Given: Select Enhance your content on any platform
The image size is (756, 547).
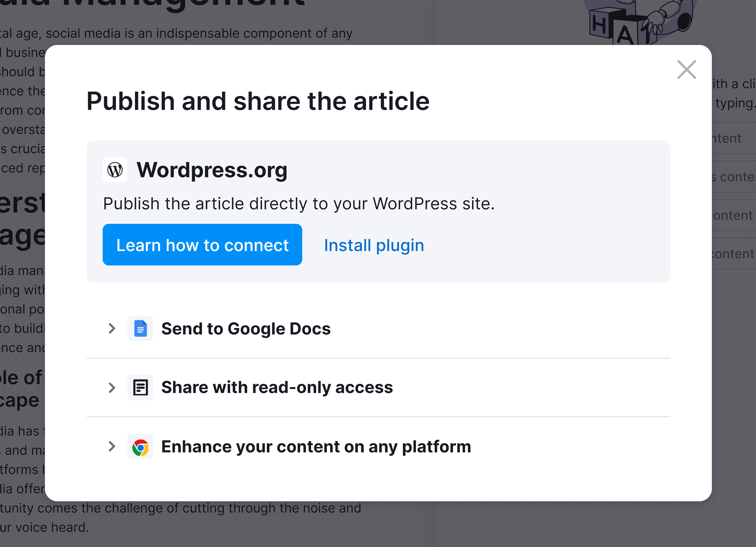Looking at the screenshot, I should [316, 446].
